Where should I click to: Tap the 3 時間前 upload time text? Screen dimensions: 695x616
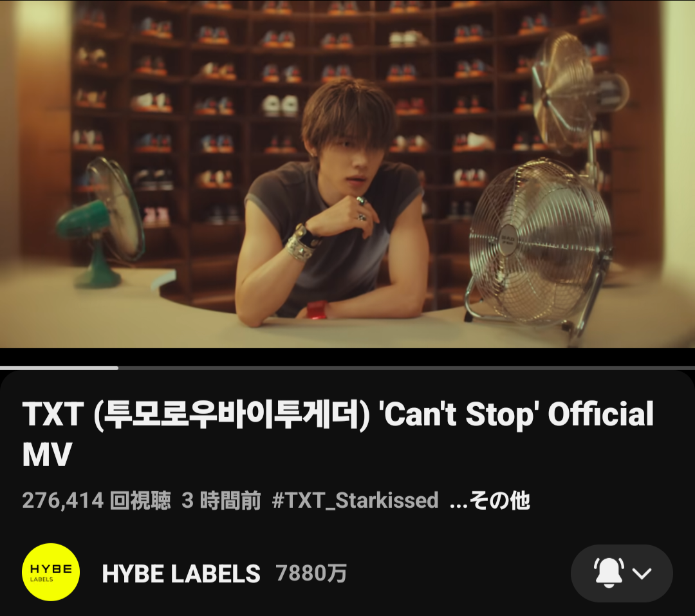coord(221,500)
